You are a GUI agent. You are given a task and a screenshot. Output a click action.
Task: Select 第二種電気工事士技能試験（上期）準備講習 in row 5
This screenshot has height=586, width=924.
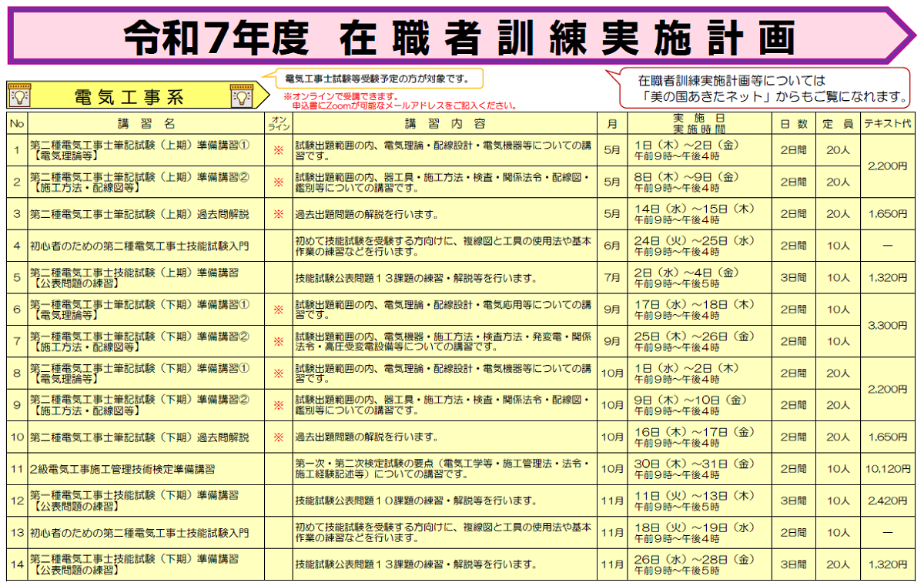(x=135, y=272)
